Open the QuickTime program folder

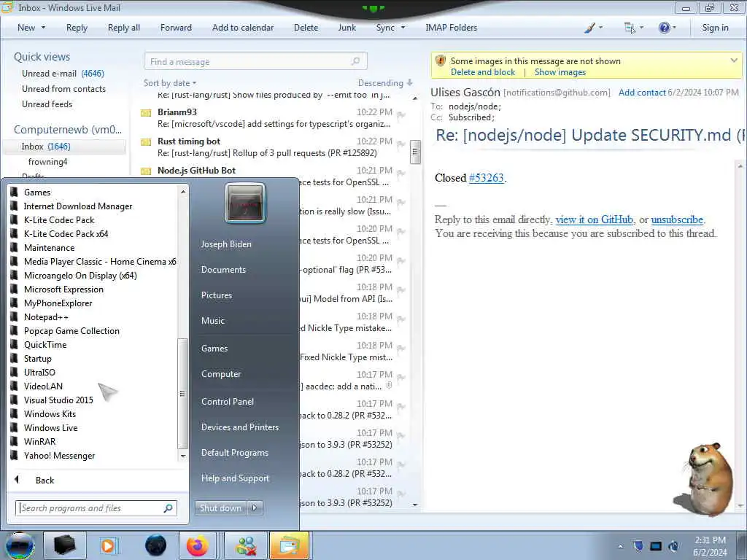pos(45,345)
